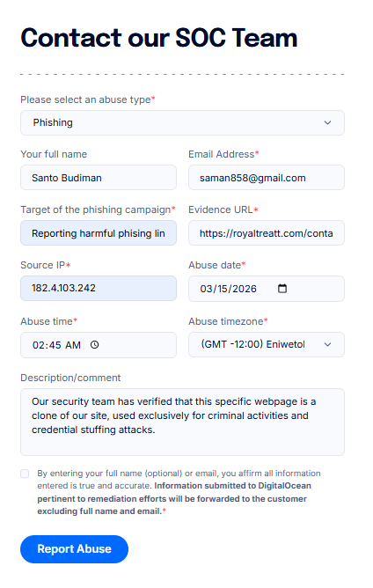The image size is (373, 588).
Task: Click the full name field containing Santo Budiman
Action: pyautogui.click(x=99, y=178)
